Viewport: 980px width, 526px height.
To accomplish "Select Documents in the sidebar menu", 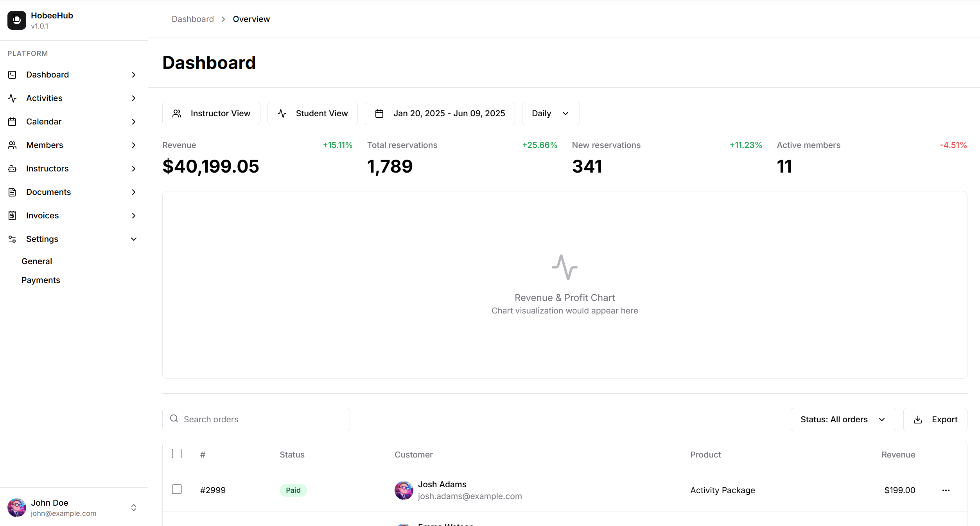I will [48, 192].
